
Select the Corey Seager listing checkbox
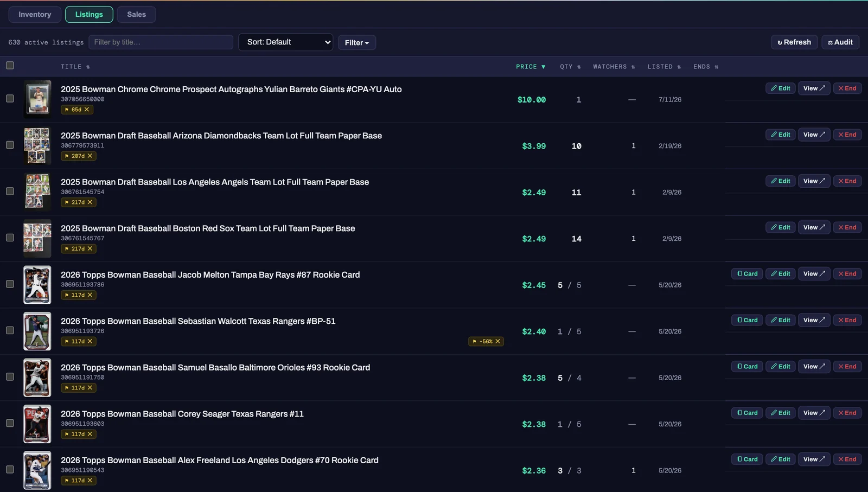point(10,423)
